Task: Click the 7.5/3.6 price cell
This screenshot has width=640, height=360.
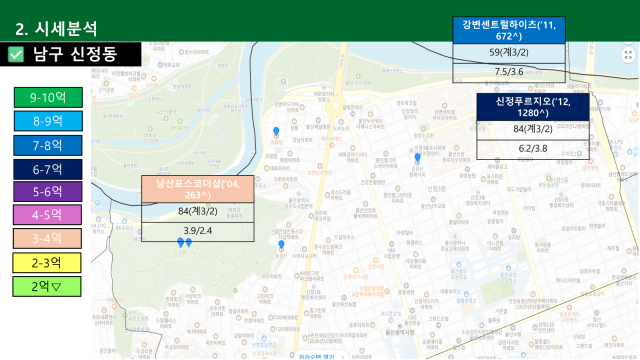Action: [x=509, y=72]
